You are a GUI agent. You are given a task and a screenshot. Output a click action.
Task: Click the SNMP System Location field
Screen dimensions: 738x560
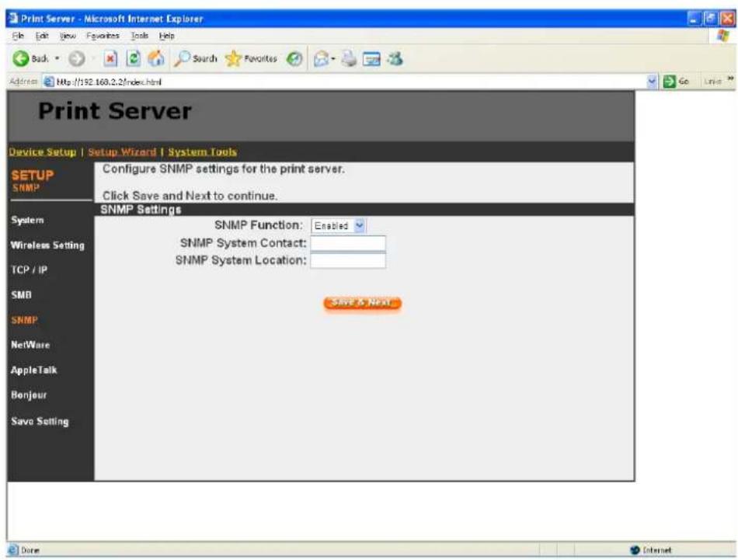(x=348, y=260)
